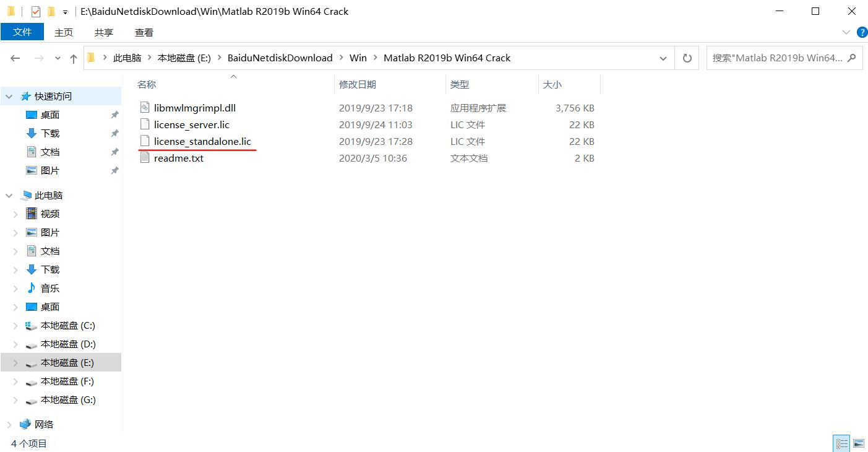Expand the ribbon with the chevron
The width and height of the screenshot is (868, 452).
pos(846,32)
